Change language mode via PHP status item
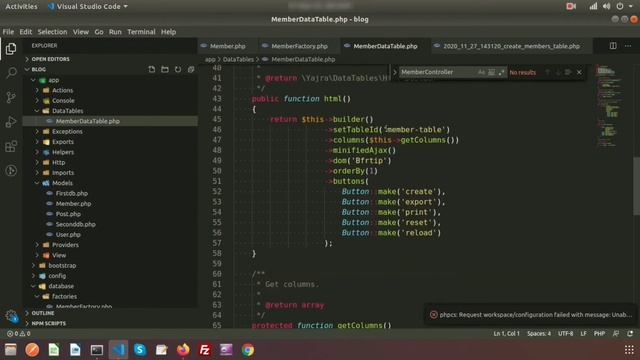Viewport: 640px width, 360px height. tap(599, 333)
